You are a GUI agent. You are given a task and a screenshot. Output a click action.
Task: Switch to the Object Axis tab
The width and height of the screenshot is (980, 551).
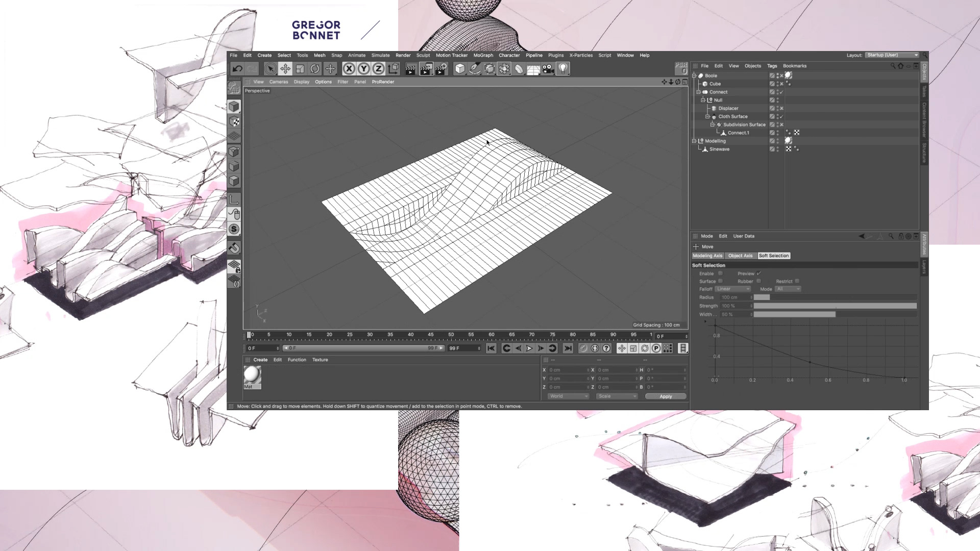tap(740, 256)
